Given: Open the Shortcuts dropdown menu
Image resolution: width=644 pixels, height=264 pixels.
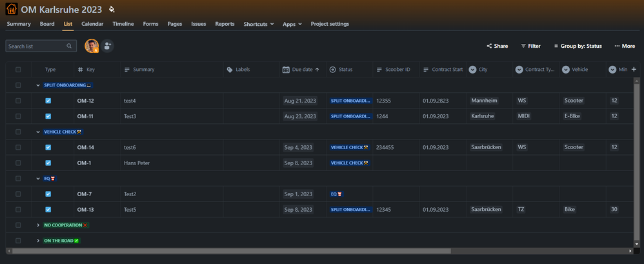Looking at the screenshot, I should [x=258, y=25].
